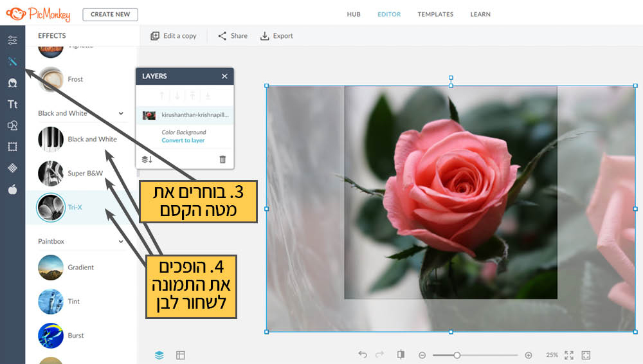Select the Text tool in sidebar
The image size is (643, 364).
pos(12,104)
